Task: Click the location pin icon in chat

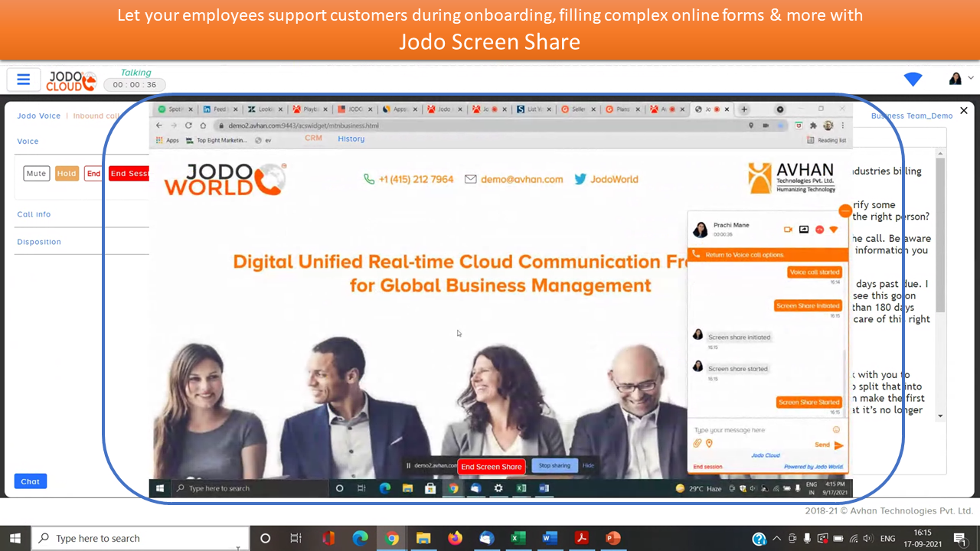Action: pos(709,444)
